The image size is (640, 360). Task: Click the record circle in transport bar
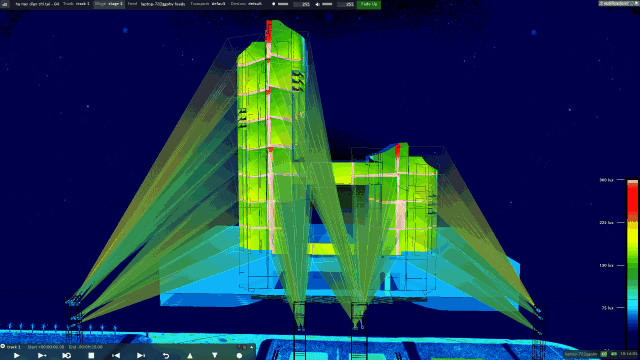tap(239, 356)
